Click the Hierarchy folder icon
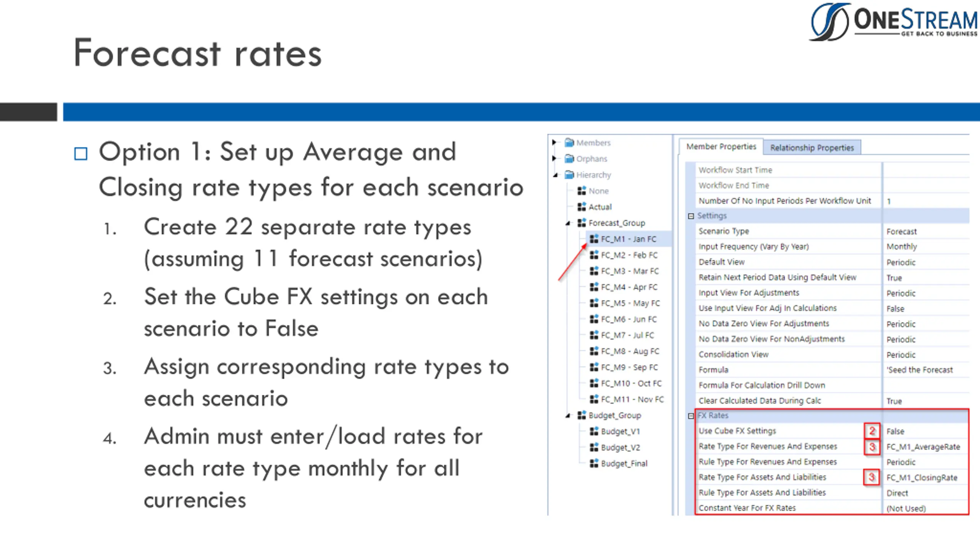This screenshot has height=551, width=980. (x=570, y=175)
